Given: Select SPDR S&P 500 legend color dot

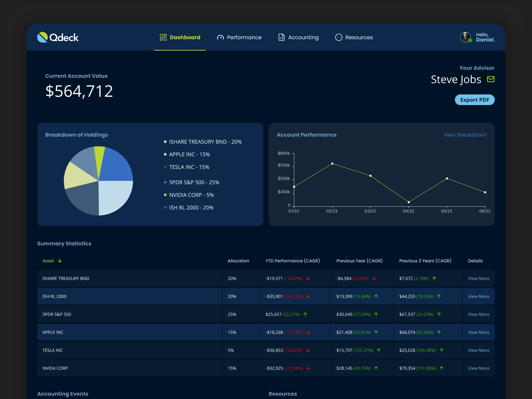Looking at the screenshot, I should pyautogui.click(x=165, y=182).
